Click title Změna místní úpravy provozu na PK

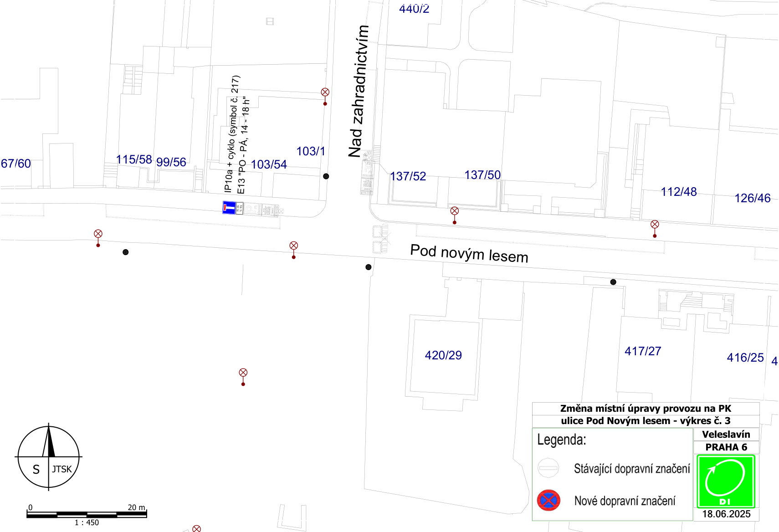[x=646, y=409]
